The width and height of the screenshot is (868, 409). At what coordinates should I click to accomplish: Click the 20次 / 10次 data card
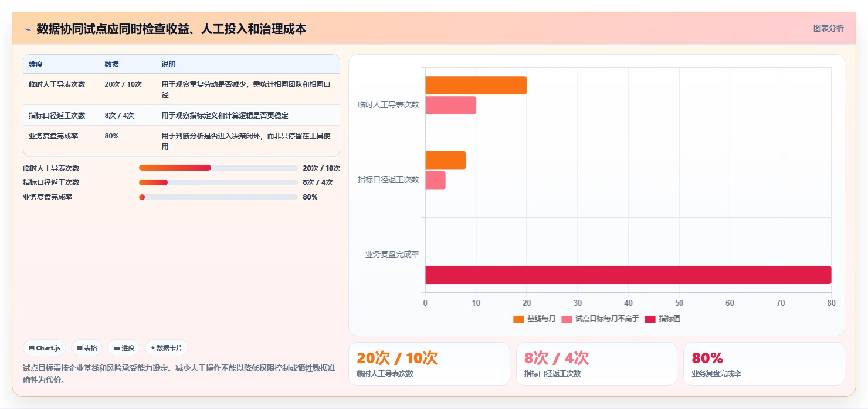click(429, 364)
